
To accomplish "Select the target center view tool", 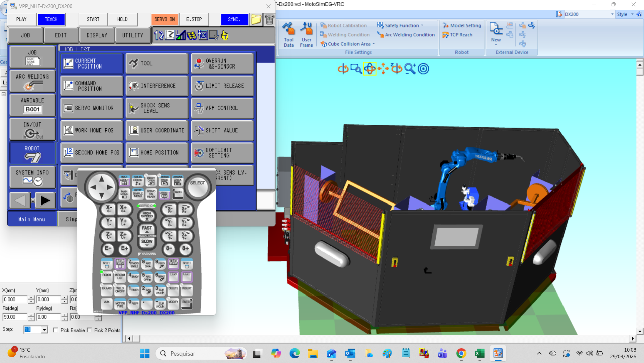I will 423,69.
